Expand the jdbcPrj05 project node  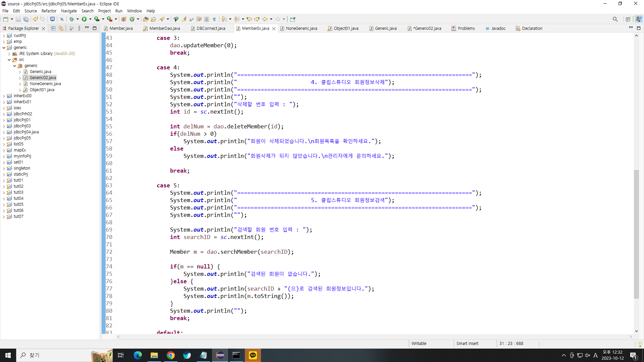[4, 138]
